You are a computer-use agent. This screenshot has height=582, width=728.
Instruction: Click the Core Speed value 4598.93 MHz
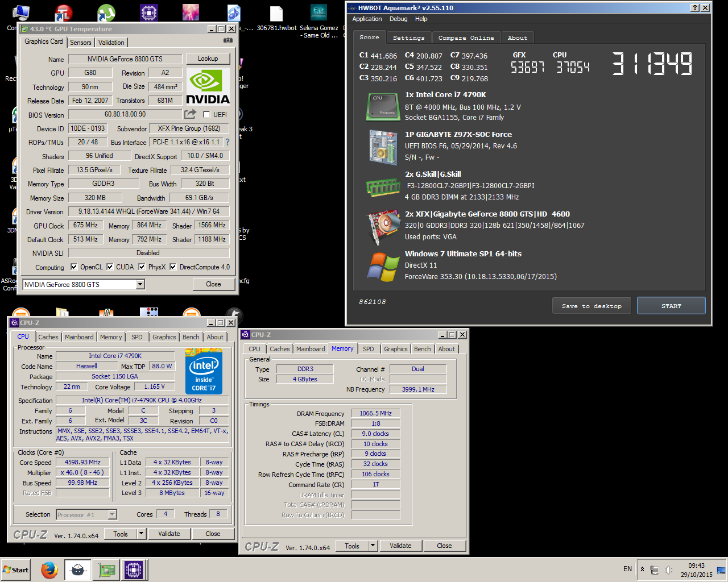coord(82,462)
